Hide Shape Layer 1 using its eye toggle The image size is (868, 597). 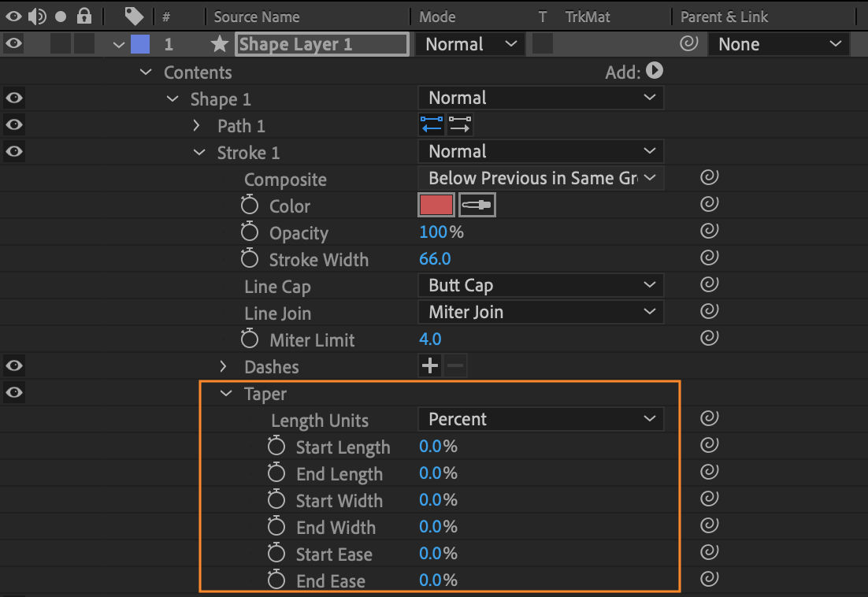[13, 43]
